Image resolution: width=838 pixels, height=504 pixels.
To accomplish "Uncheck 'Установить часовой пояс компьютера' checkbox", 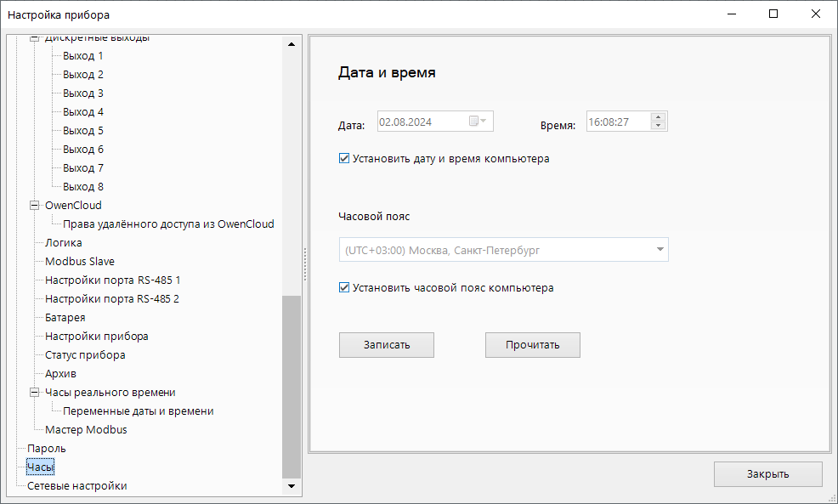I will pos(344,288).
